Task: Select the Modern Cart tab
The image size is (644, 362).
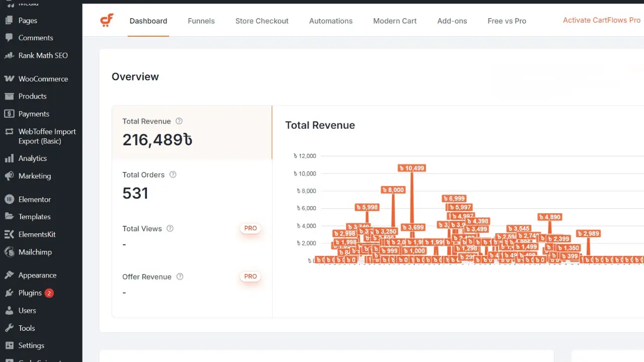Action: [x=394, y=21]
